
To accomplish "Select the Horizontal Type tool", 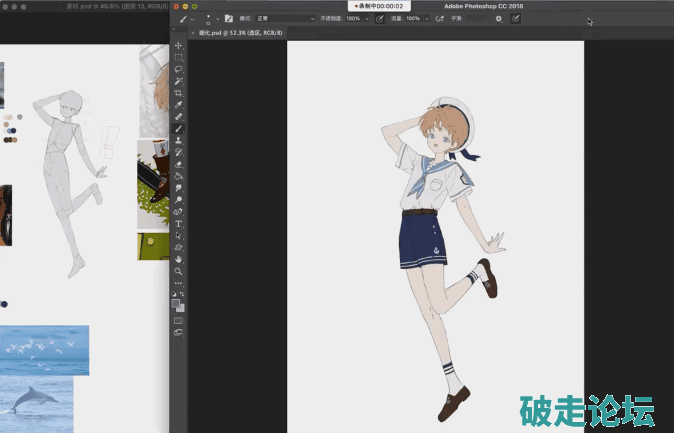I will pos(179,224).
